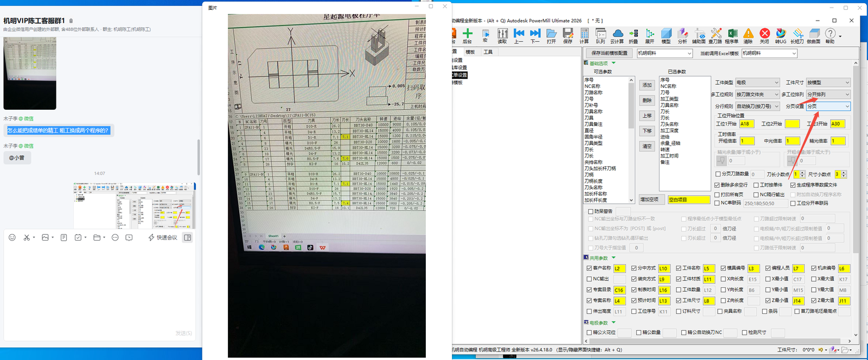Go to previous with 上一 icon
Screen dimensions: 868x360
click(x=519, y=36)
